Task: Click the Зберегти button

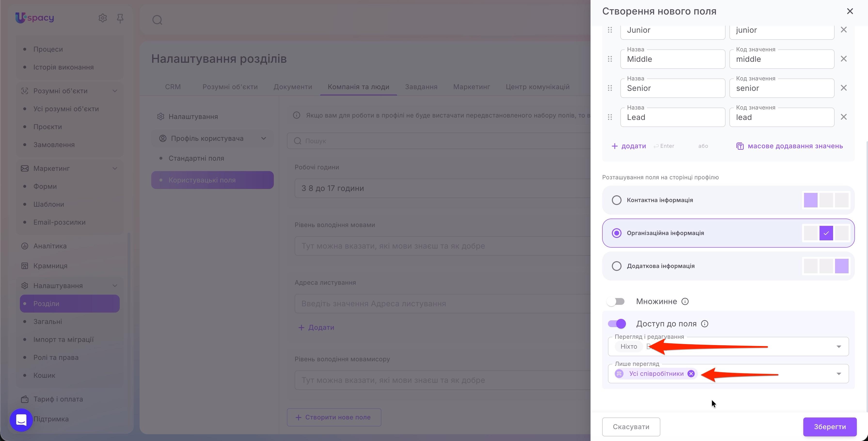Action: (829, 427)
